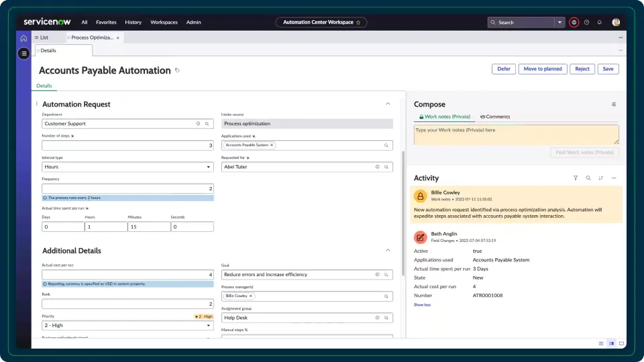Click the Reject button
The width and height of the screenshot is (644, 362).
[582, 69]
